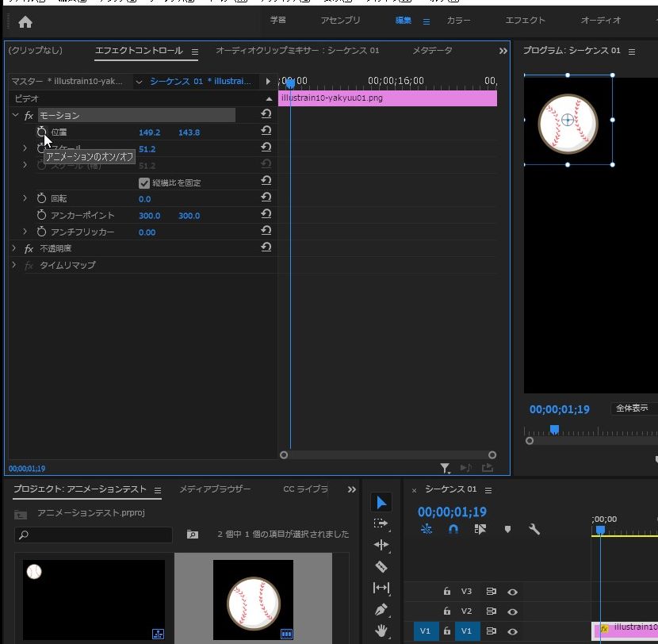
Task: Toggle the position animation stopwatch
Action: 42,132
